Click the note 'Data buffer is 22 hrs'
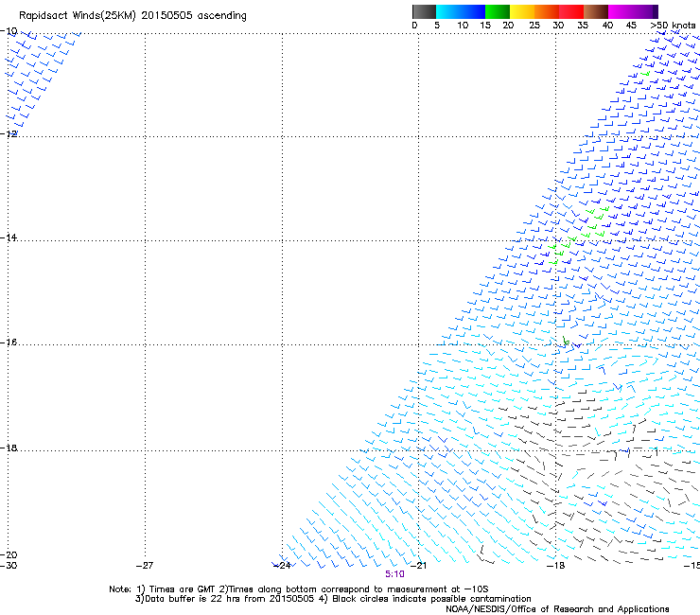 click(191, 599)
